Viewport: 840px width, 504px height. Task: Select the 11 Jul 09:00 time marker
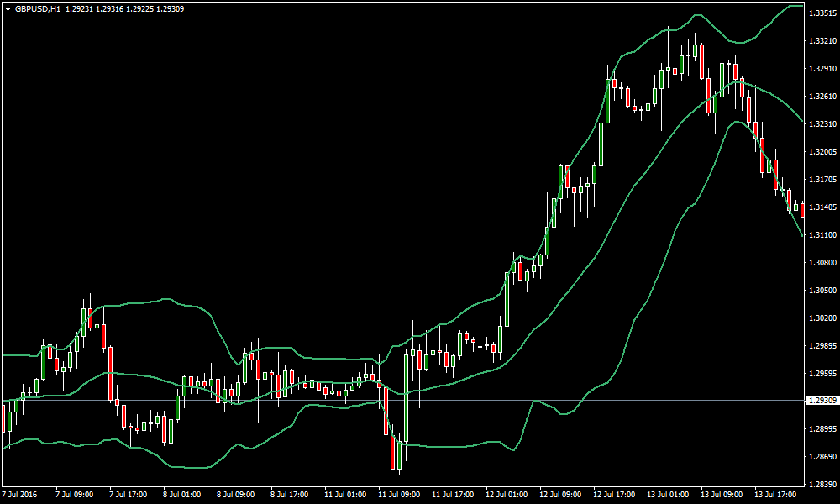(x=397, y=495)
